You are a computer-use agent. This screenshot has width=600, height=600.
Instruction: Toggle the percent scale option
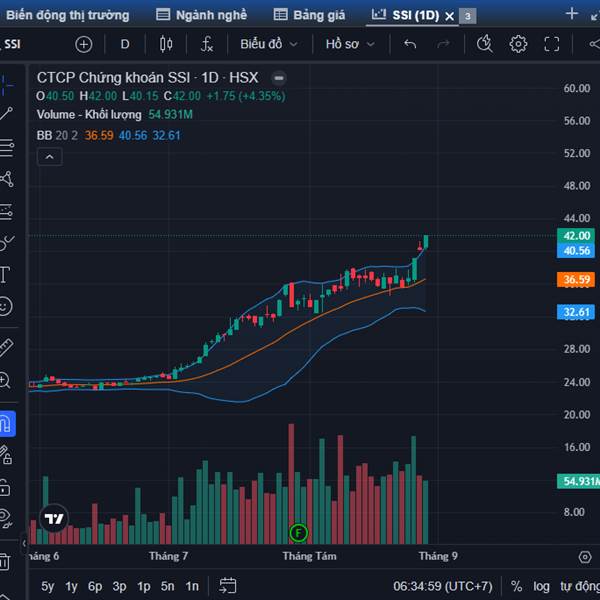pyautogui.click(x=516, y=586)
